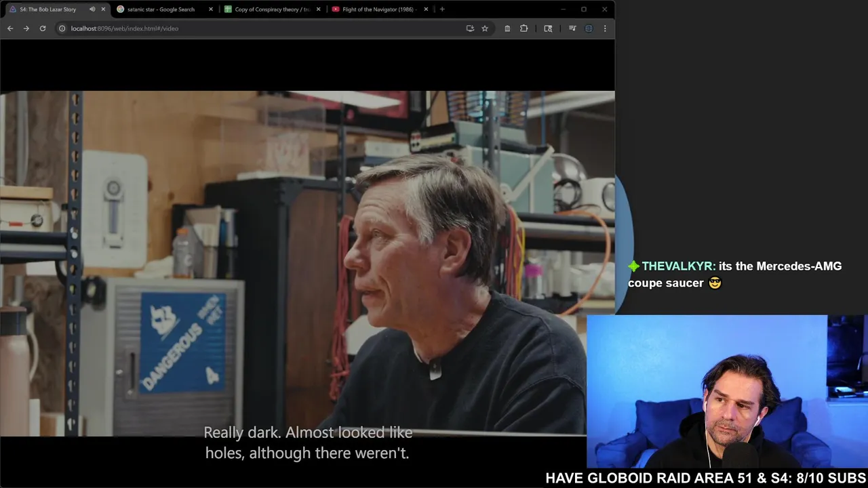The width and height of the screenshot is (868, 488).
Task: Reload the current page
Action: (x=43, y=28)
